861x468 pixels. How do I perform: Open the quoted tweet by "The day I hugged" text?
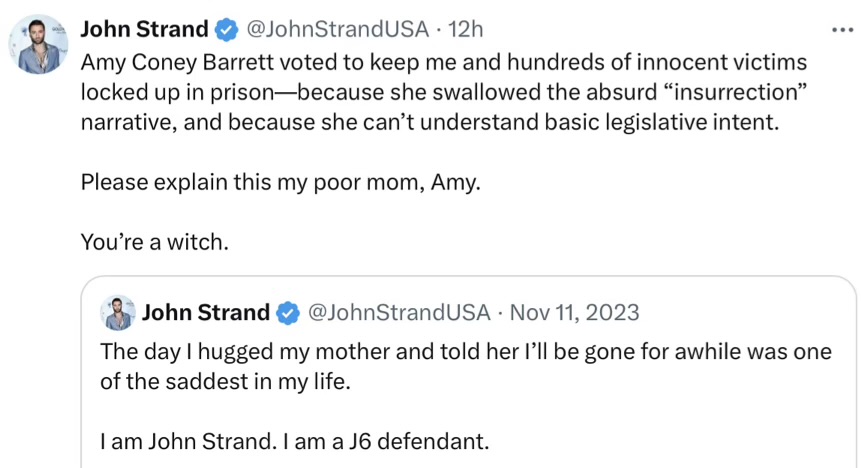170,352
